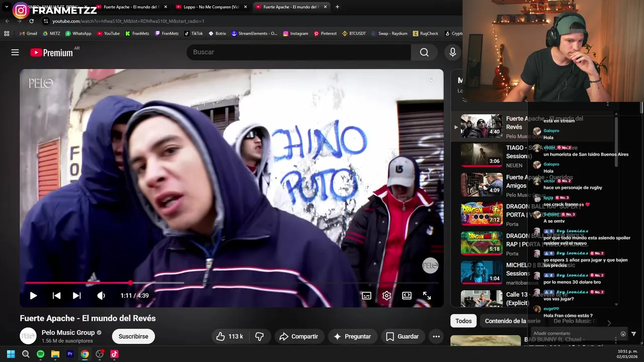Open the browser tab search dropdown
Viewport: 644px width, 362px height.
(x=7, y=7)
